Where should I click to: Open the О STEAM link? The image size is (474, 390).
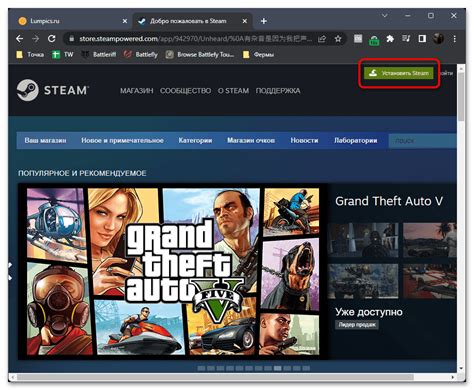point(233,91)
